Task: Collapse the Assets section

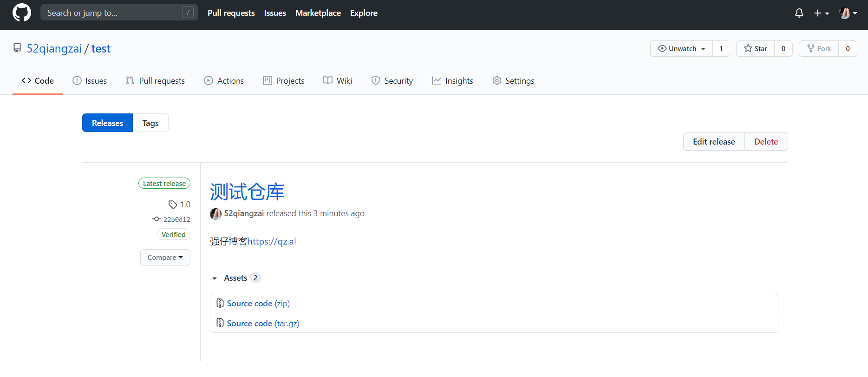Action: pyautogui.click(x=215, y=278)
